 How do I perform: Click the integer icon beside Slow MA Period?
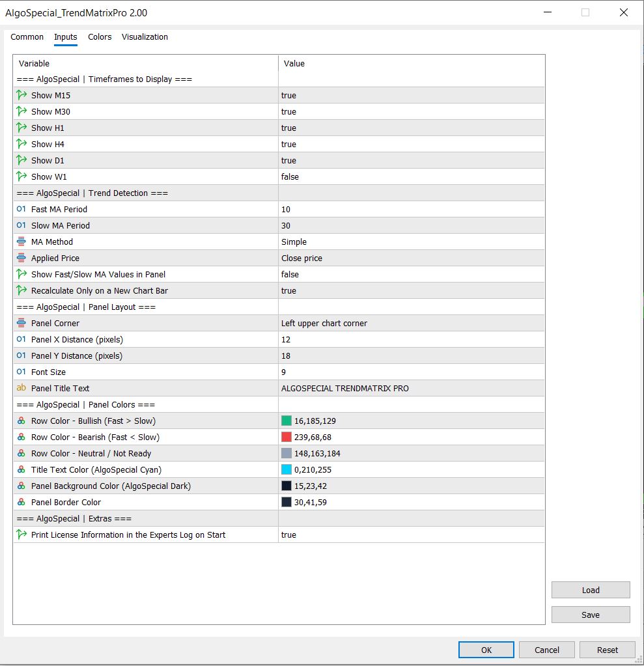[21, 225]
